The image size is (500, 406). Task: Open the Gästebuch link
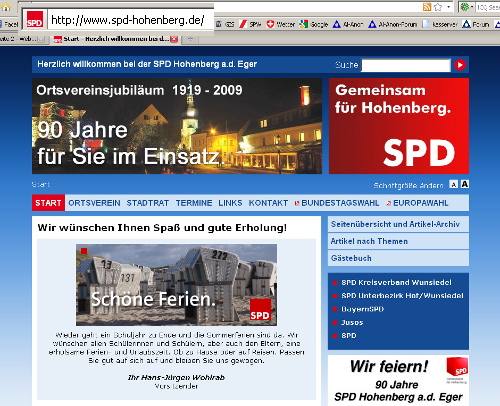[398, 258]
